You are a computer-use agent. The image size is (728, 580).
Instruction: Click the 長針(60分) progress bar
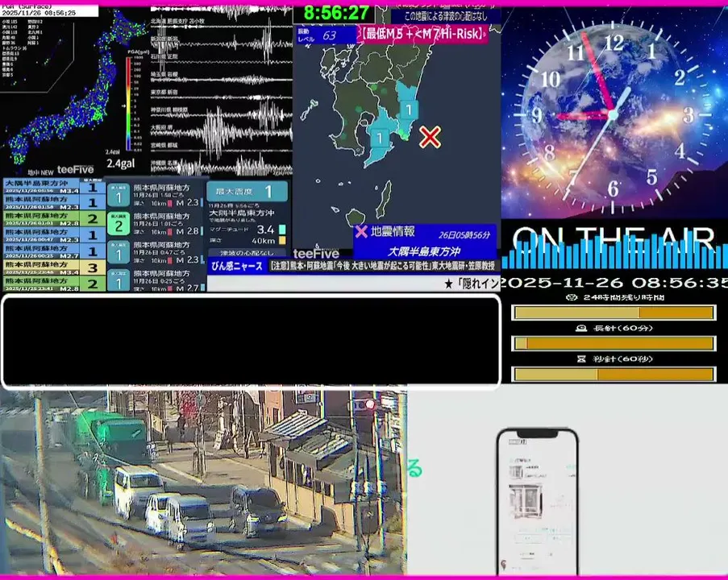(x=614, y=343)
